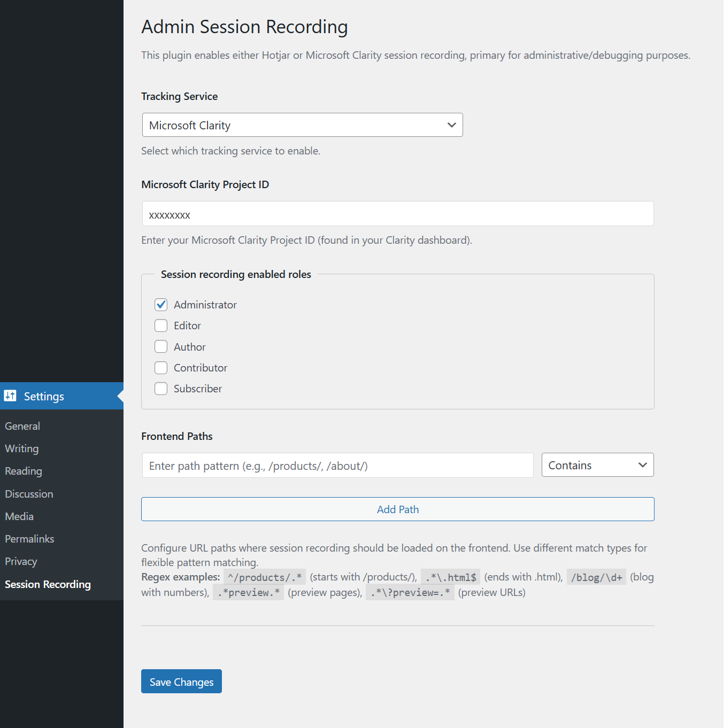Image resolution: width=724 pixels, height=728 pixels.
Task: Open the Privacy settings page
Action: pyautogui.click(x=21, y=561)
